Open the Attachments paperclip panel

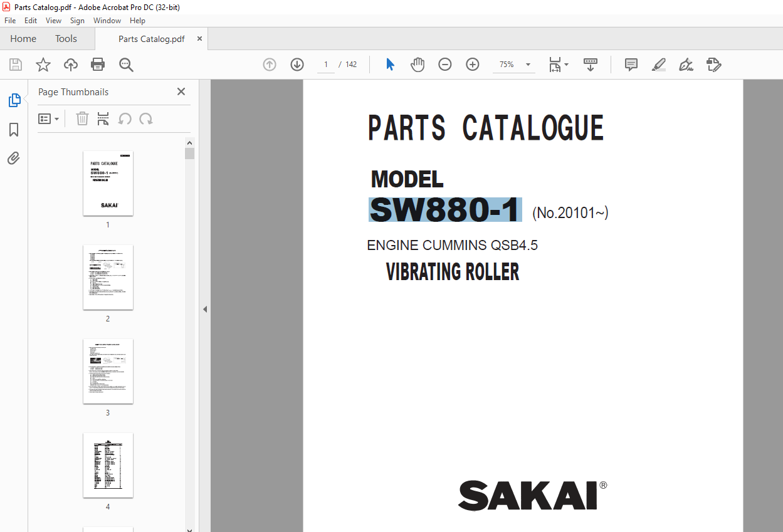14,158
